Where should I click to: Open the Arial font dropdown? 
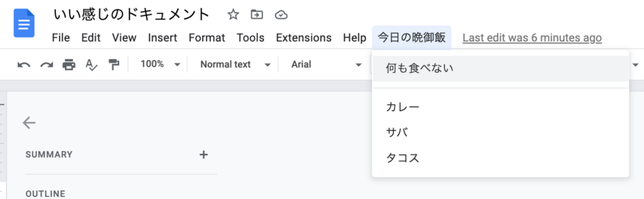pyautogui.click(x=326, y=64)
